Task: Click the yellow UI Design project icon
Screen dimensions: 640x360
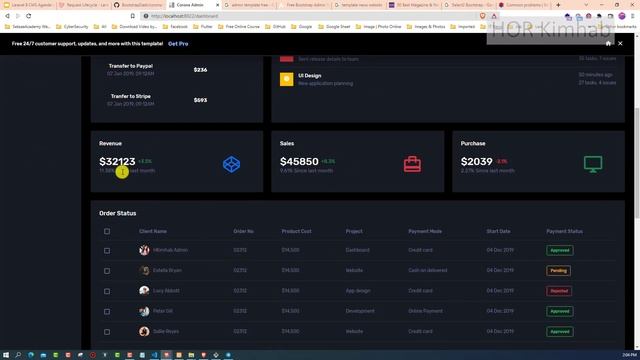Action: [286, 79]
